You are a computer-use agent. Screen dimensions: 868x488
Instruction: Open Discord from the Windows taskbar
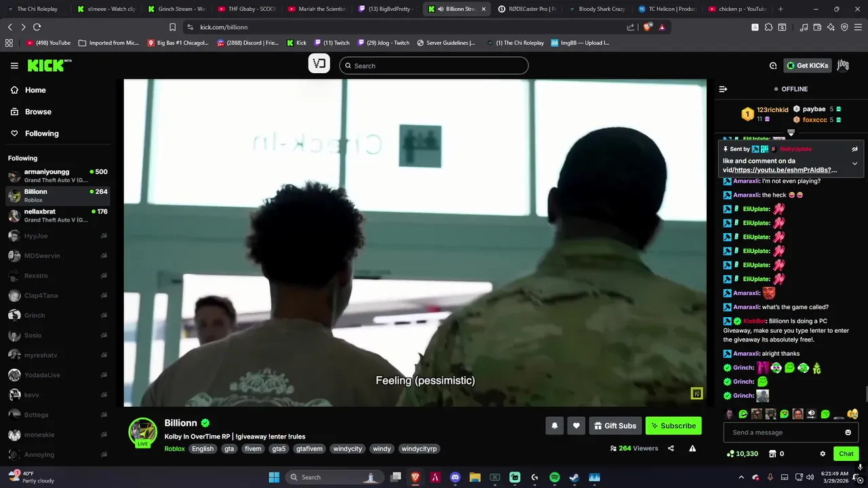point(455,477)
